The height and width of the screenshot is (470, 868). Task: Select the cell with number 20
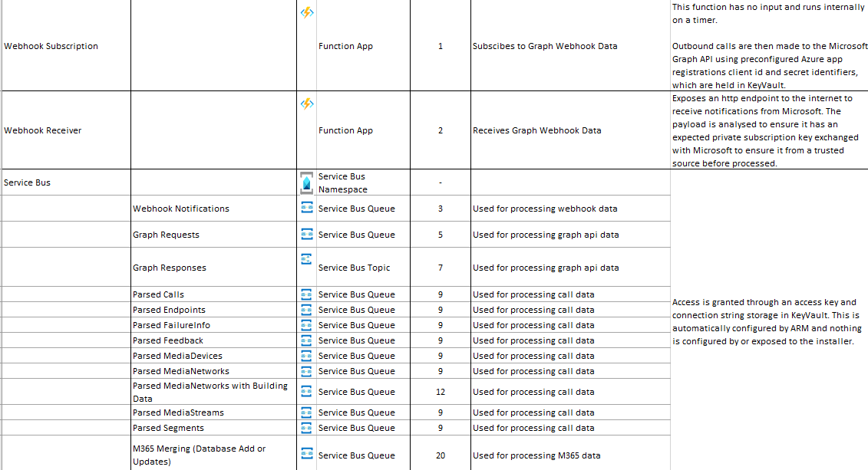click(441, 453)
